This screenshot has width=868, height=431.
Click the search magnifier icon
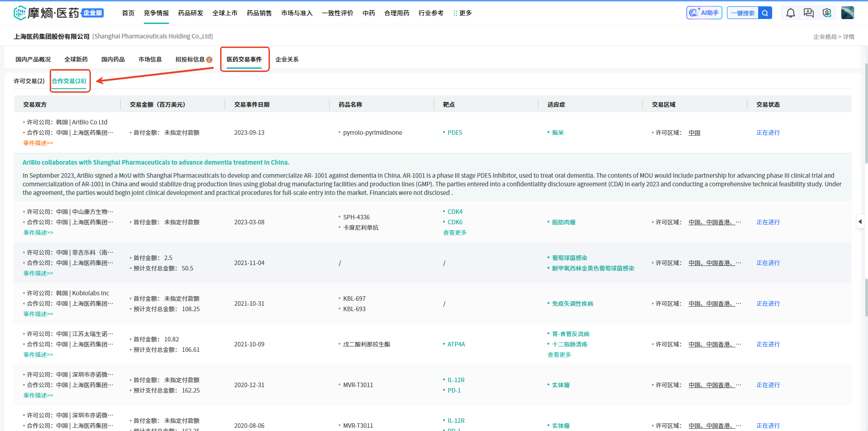(x=765, y=13)
